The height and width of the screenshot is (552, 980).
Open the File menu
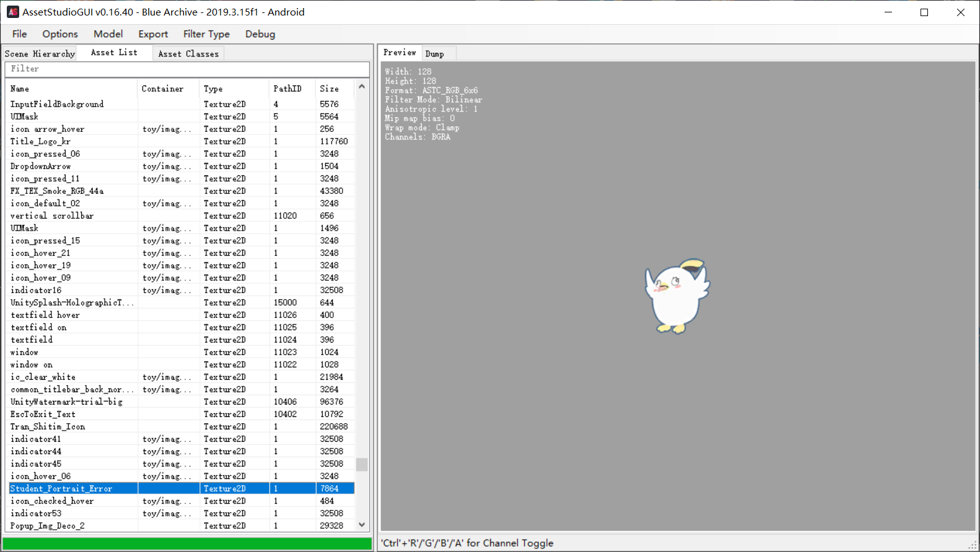click(19, 34)
